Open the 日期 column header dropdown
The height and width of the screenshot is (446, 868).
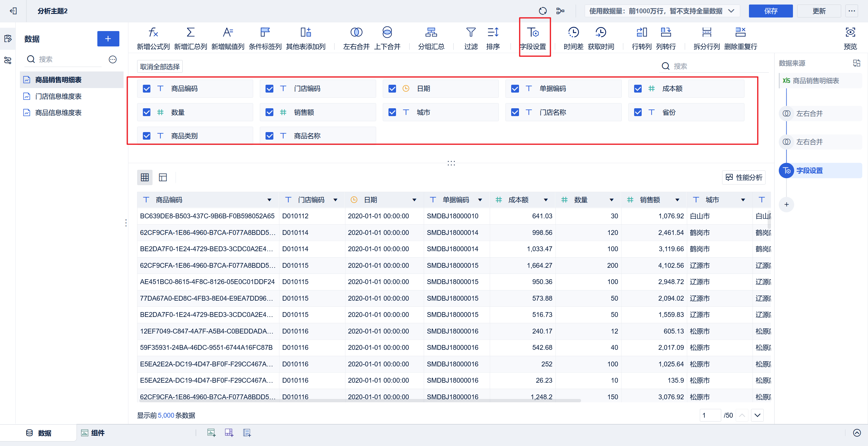point(414,200)
